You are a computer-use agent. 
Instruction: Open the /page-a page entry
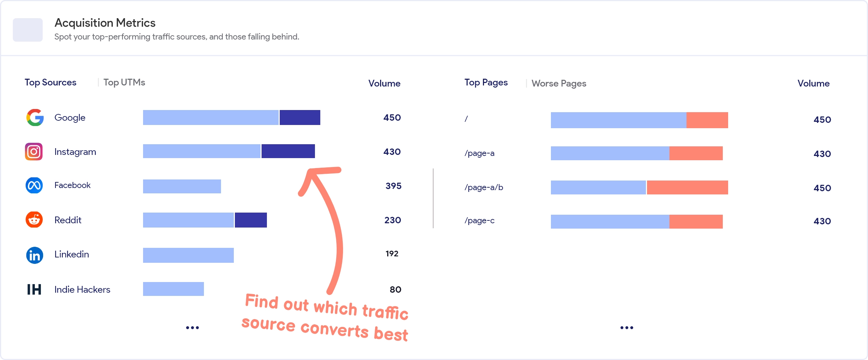[480, 153]
